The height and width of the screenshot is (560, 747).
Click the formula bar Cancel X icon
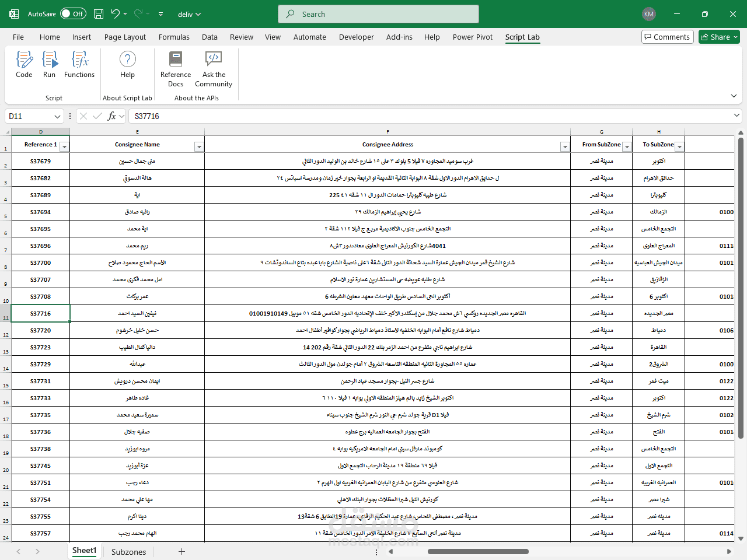click(x=83, y=116)
